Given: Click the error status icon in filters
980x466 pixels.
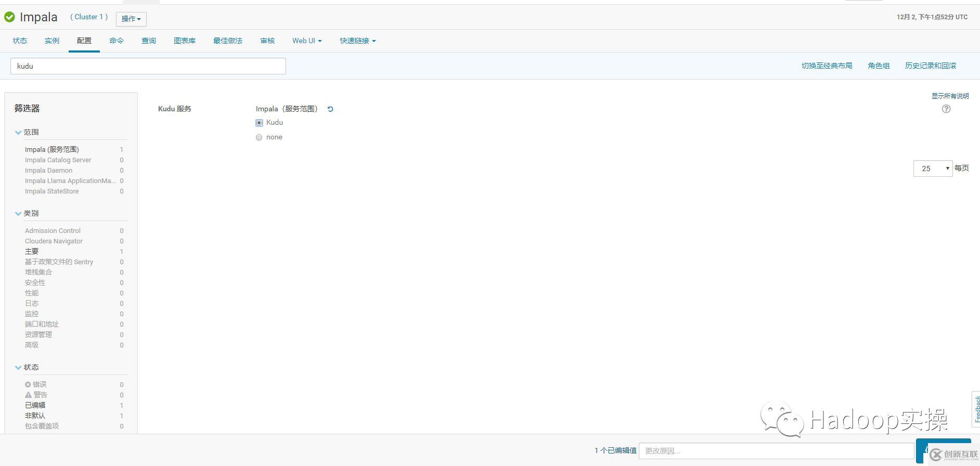Looking at the screenshot, I should pyautogui.click(x=28, y=384).
